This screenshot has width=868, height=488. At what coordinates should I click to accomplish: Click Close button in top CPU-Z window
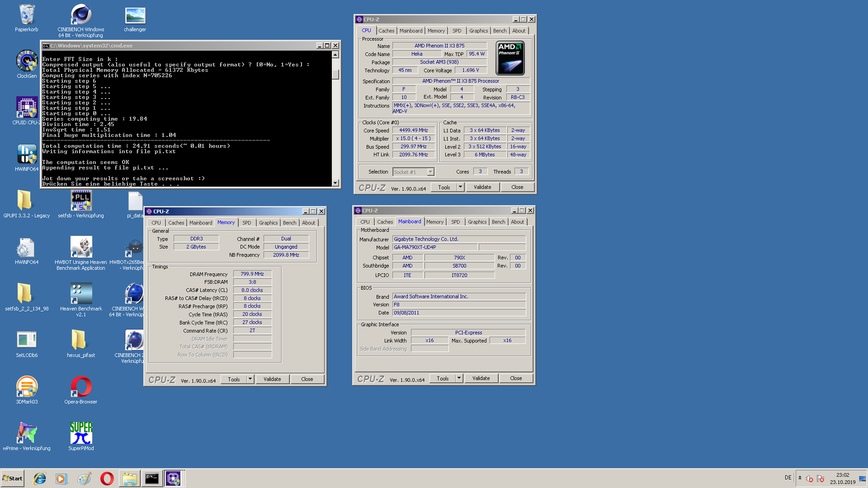click(x=517, y=187)
